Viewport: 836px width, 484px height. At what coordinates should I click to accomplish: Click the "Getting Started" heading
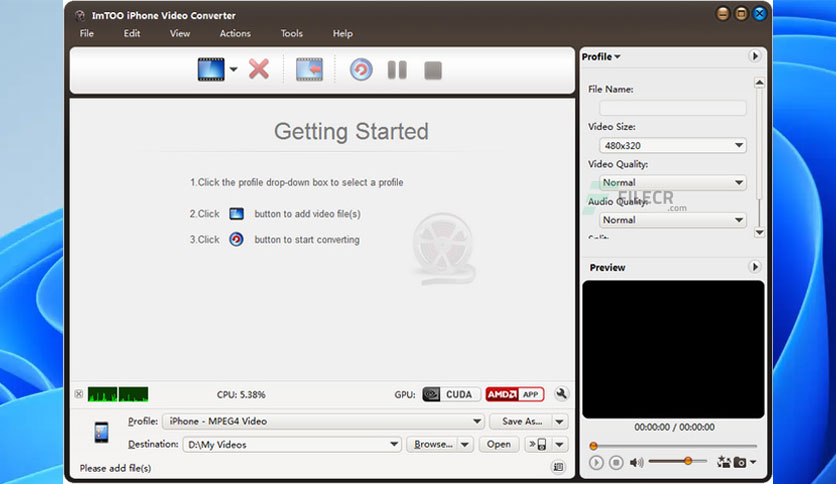(351, 131)
